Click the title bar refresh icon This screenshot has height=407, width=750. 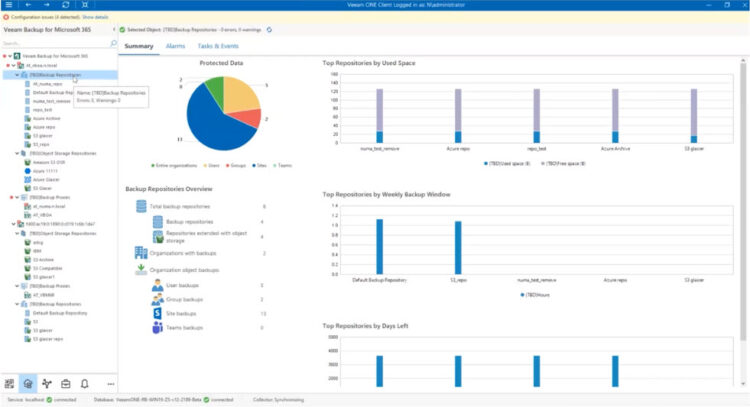[66, 5]
